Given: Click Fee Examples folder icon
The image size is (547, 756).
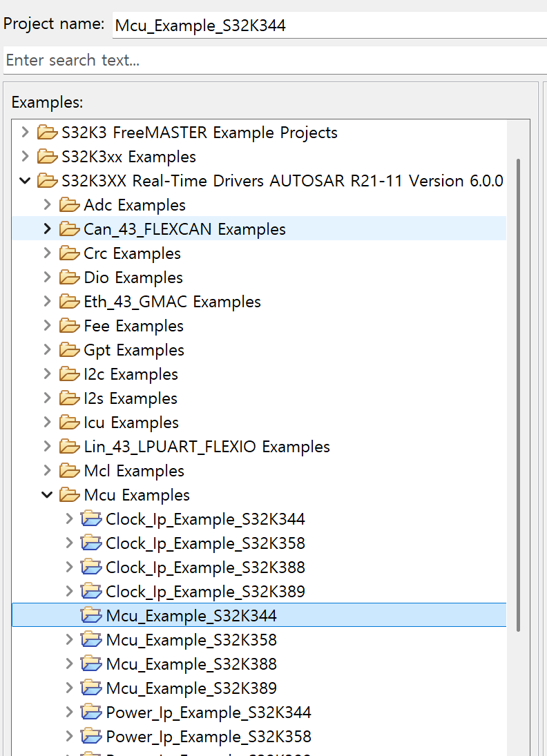Looking at the screenshot, I should [x=70, y=325].
